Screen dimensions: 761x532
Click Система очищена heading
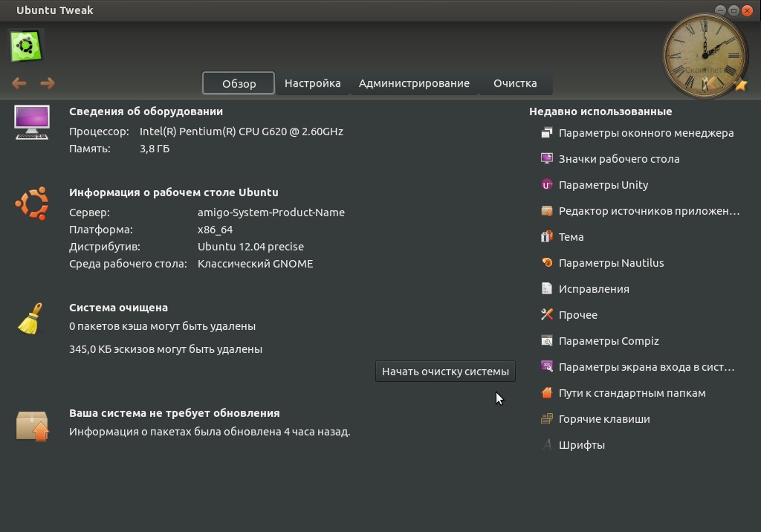[118, 308]
